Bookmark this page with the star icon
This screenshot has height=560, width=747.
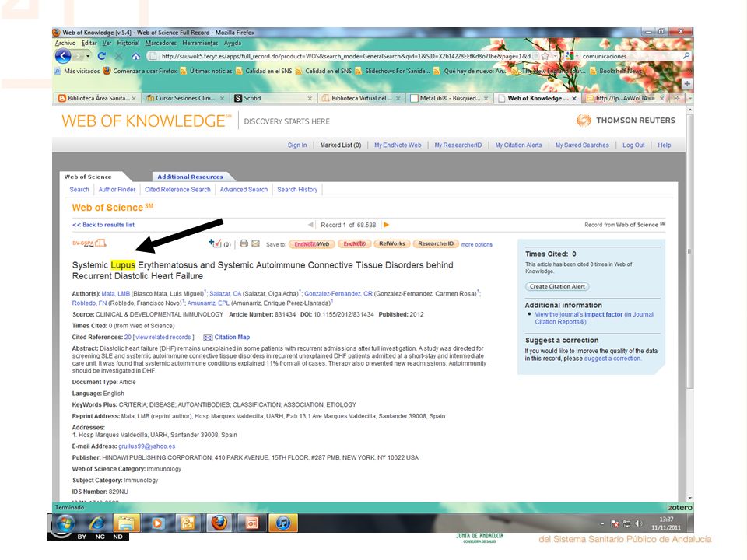coord(545,56)
